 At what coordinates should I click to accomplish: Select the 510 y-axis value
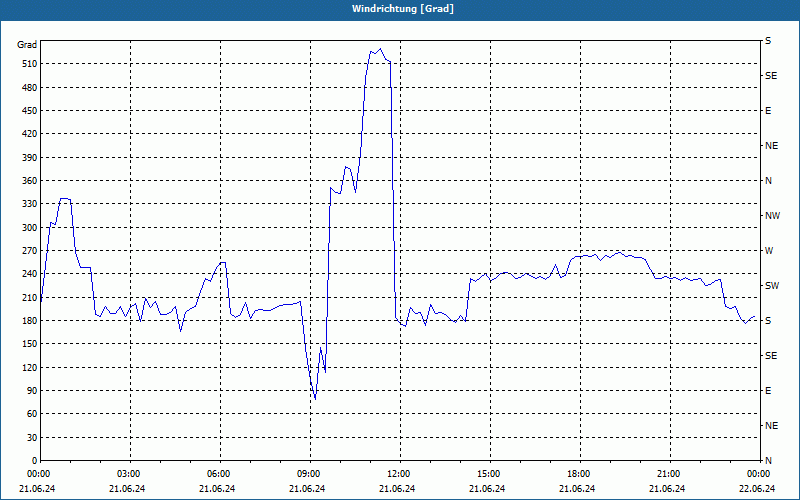tap(29, 64)
